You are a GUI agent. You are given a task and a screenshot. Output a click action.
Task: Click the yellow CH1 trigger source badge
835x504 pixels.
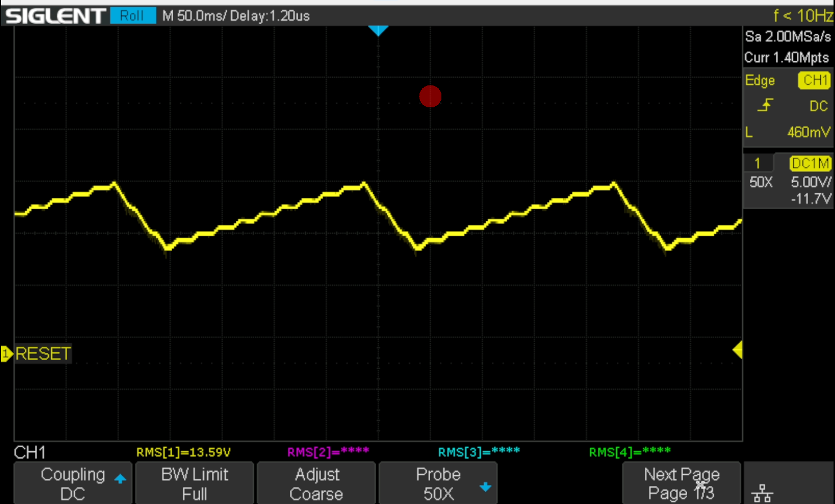[x=815, y=80]
